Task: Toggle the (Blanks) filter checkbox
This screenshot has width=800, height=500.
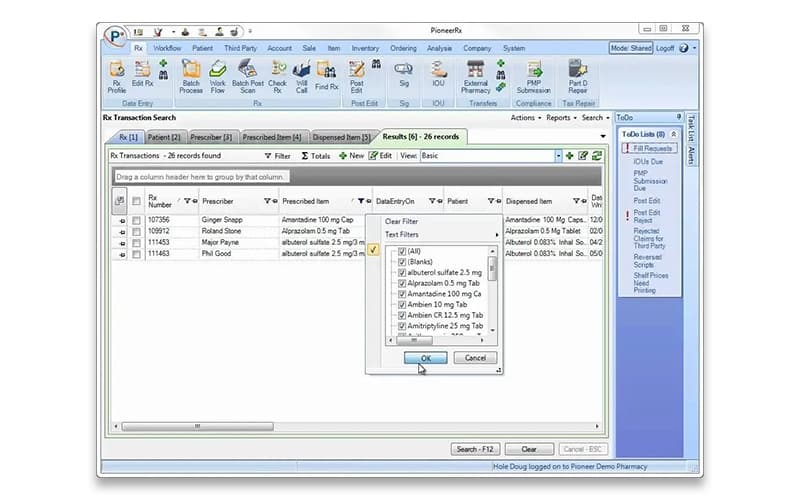Action: point(402,262)
